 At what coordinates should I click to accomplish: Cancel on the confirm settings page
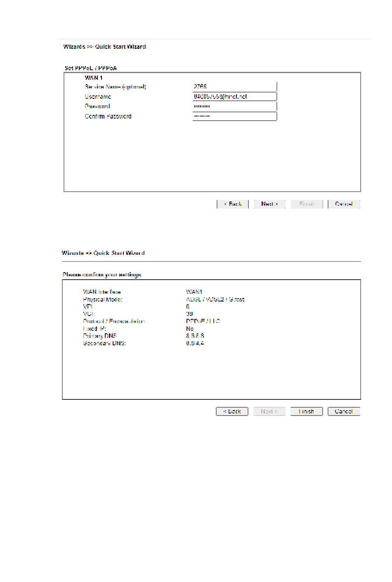344,411
